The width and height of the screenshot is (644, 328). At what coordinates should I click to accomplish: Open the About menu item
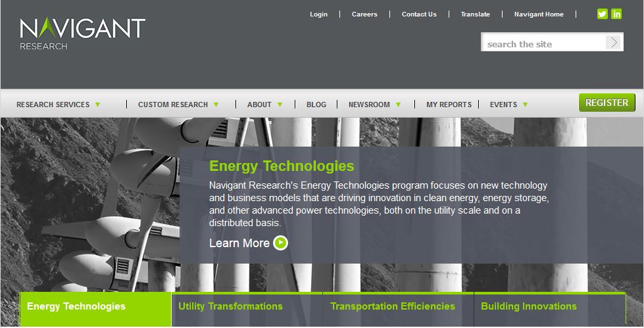(259, 105)
